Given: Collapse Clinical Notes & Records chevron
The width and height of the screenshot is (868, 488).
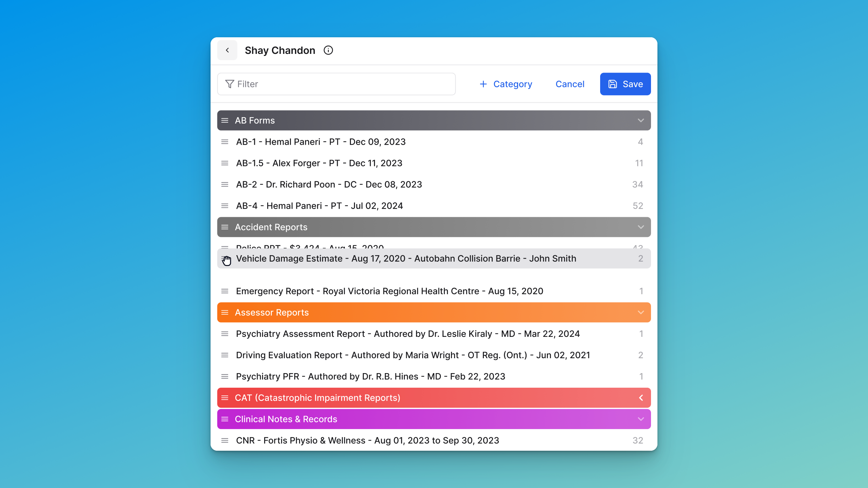Looking at the screenshot, I should pos(640,419).
